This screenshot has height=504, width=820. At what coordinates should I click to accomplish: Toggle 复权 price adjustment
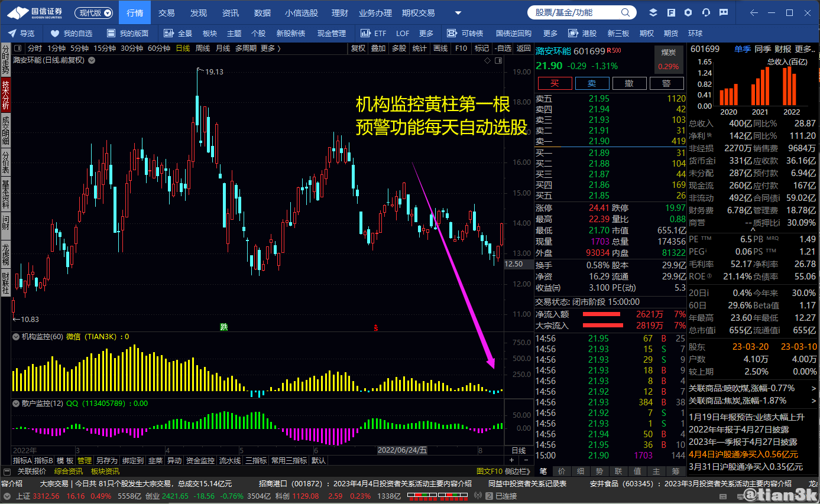(358, 48)
